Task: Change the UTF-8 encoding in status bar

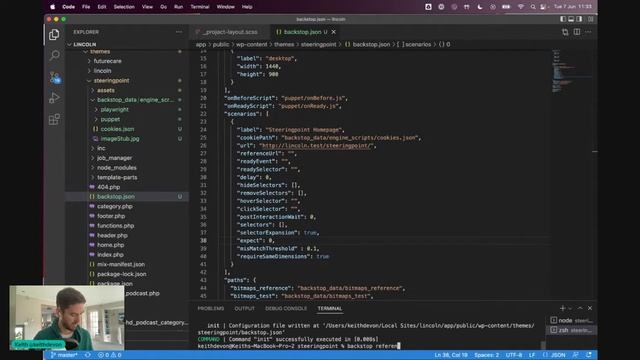Action: click(x=514, y=355)
